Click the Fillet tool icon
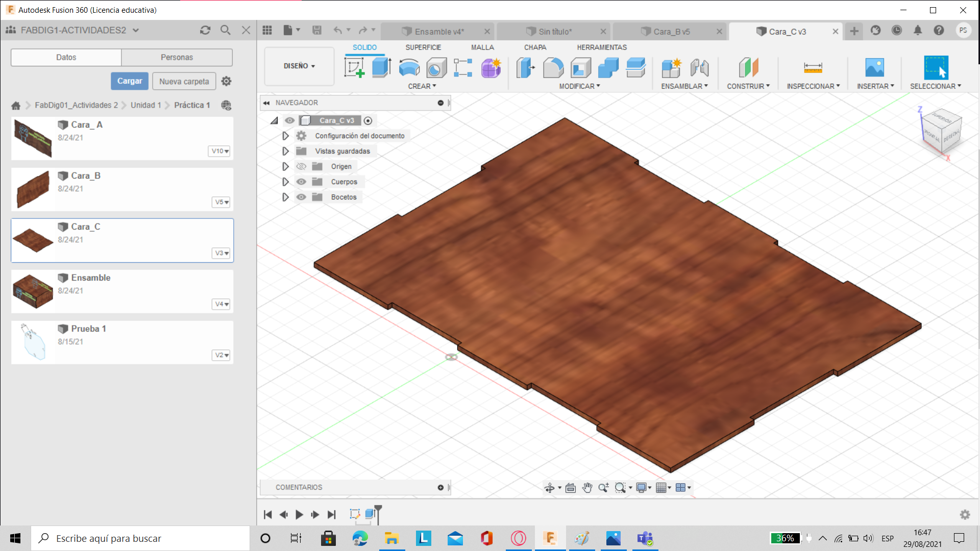 click(x=553, y=67)
